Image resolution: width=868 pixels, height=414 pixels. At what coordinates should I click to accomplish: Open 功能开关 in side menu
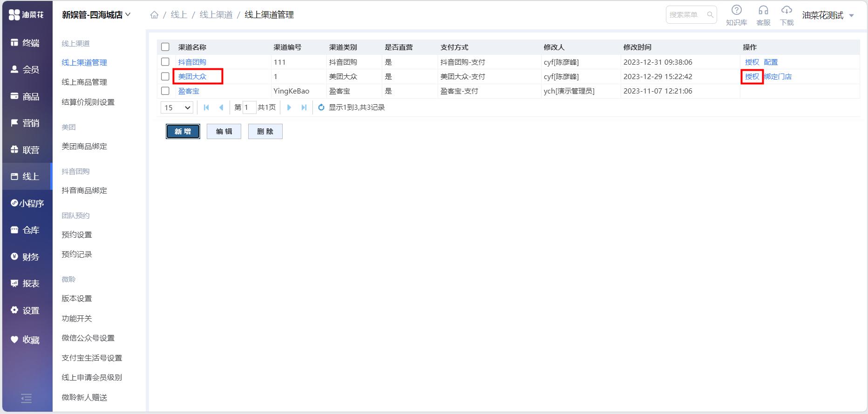coord(77,319)
